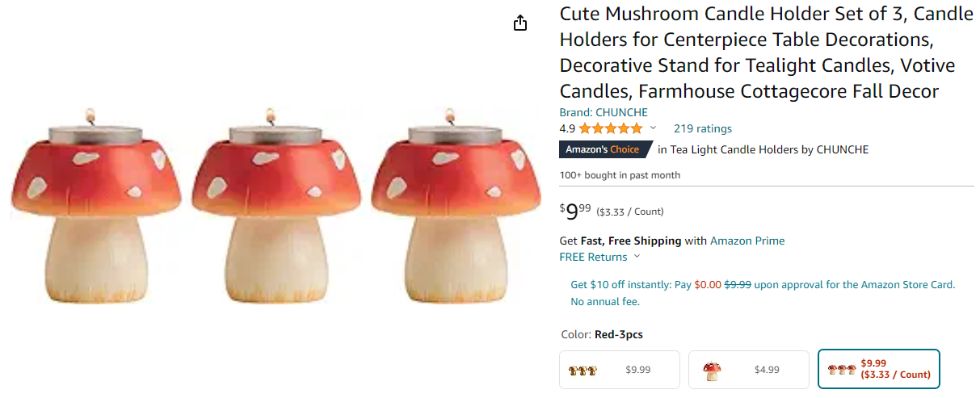The image size is (980, 398).
Task: Expand the rating breakdown chevron beside stars
Action: [x=654, y=128]
